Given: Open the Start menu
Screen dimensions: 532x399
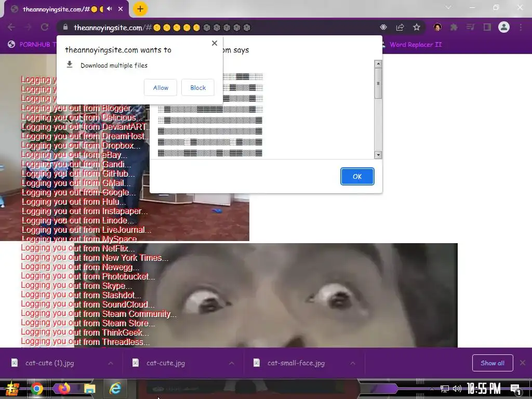Looking at the screenshot, I should (x=11, y=389).
